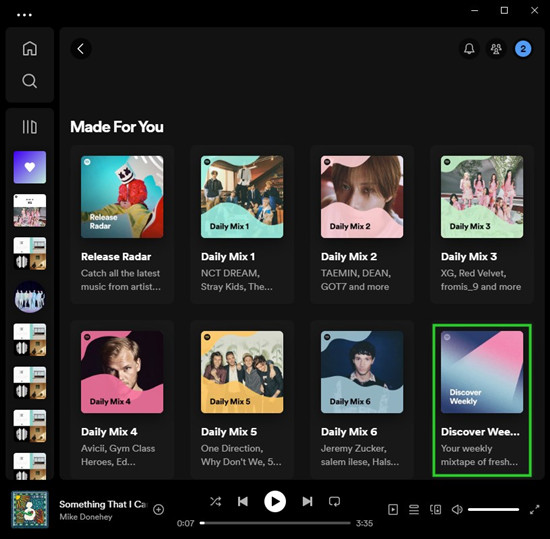Minimize the Spotify window
The width and height of the screenshot is (550, 539).
tap(475, 11)
